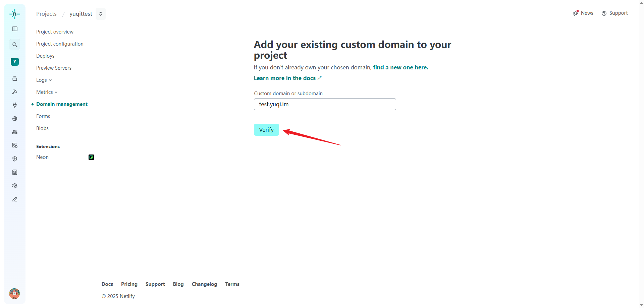644x308 pixels.
Task: Open the people members icon
Action: click(15, 132)
